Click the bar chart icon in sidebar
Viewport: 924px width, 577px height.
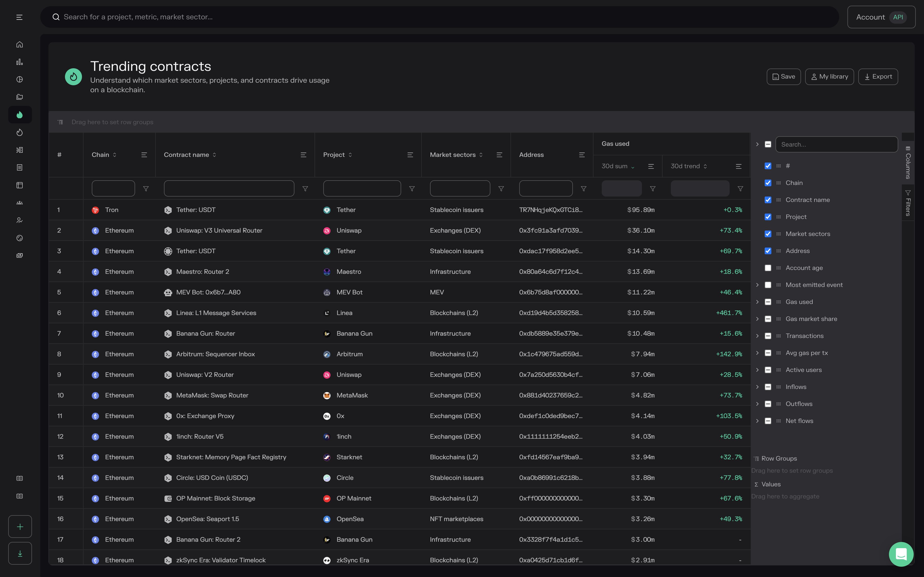click(x=20, y=62)
